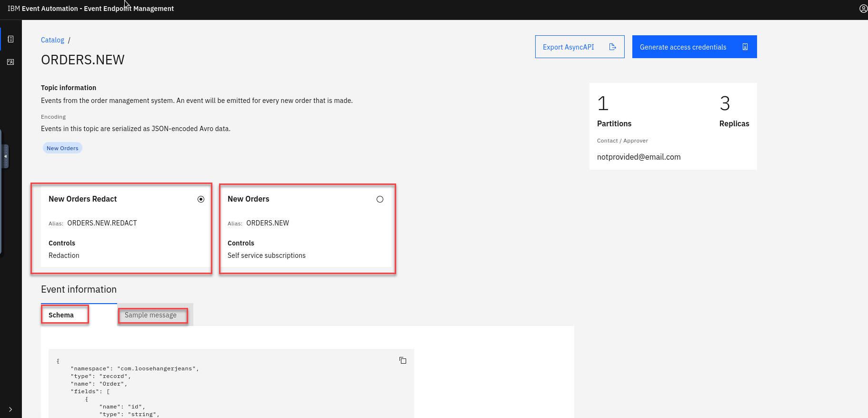This screenshot has height=418, width=868.
Task: Open the Subscriptions sidebar icon
Action: (x=10, y=62)
